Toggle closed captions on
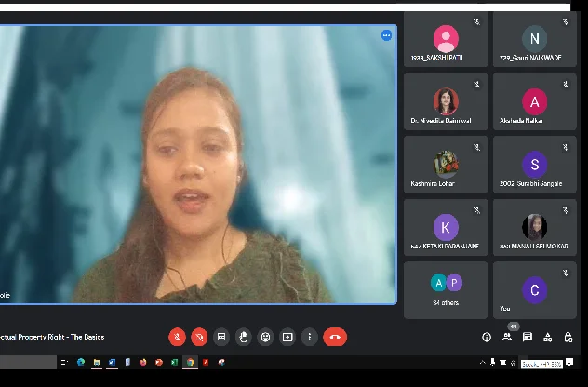 coord(221,337)
